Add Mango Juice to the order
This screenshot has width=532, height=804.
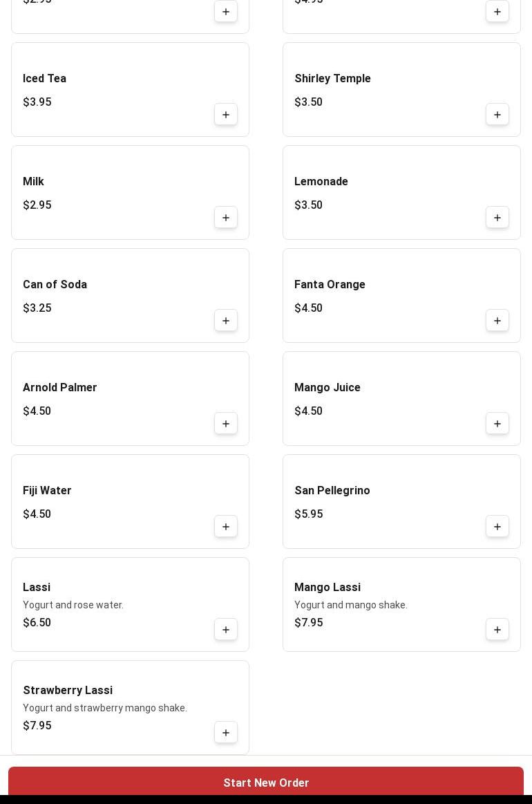coord(497,424)
